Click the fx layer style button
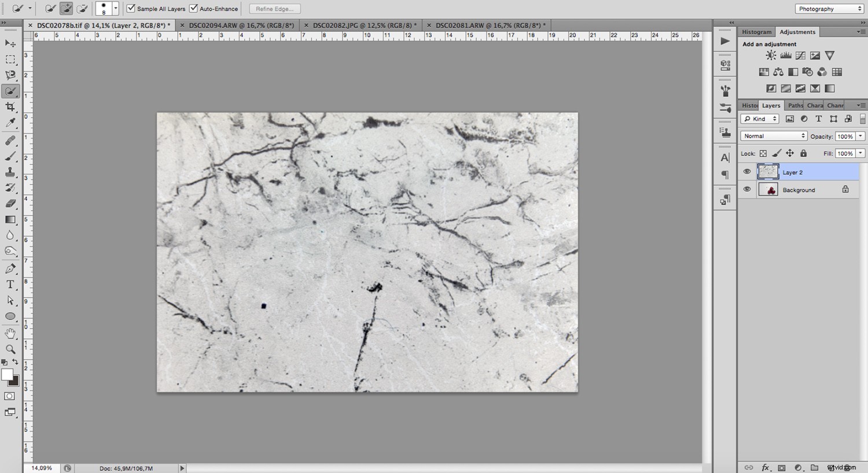868x473 pixels. pos(766,467)
